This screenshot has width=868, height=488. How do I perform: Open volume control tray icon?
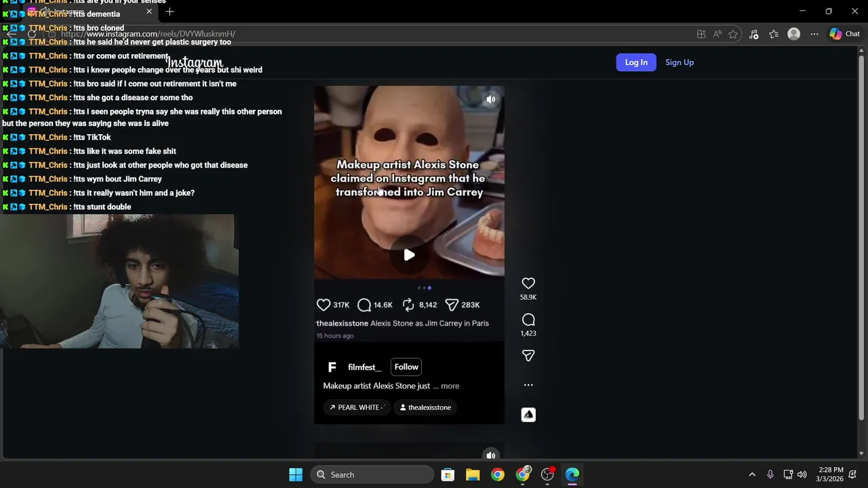point(802,474)
